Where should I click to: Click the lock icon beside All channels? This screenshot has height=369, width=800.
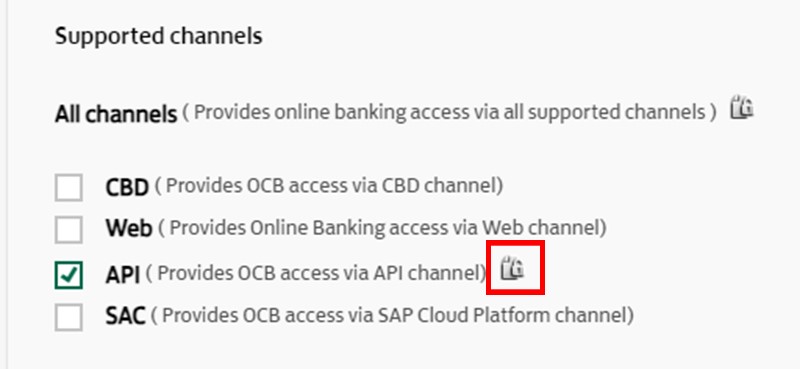[x=741, y=107]
